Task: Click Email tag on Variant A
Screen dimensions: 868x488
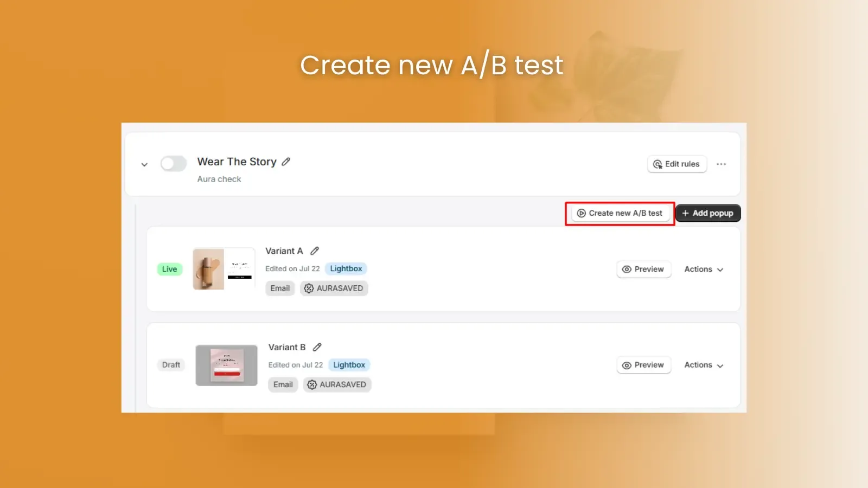Action: (280, 288)
